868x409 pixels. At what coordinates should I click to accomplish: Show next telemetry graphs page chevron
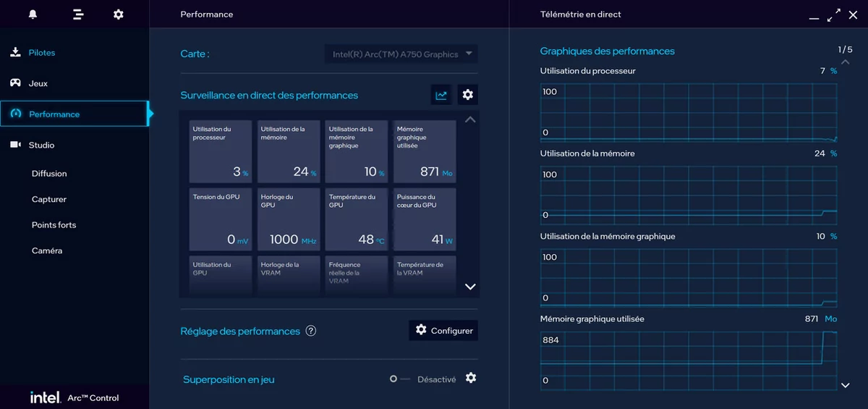pos(846,386)
